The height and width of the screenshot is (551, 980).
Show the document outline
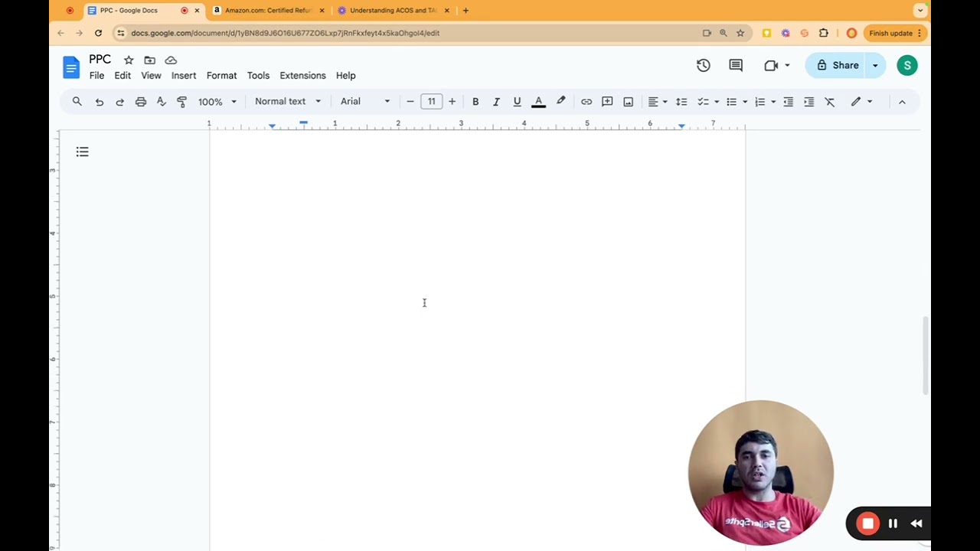pos(82,152)
